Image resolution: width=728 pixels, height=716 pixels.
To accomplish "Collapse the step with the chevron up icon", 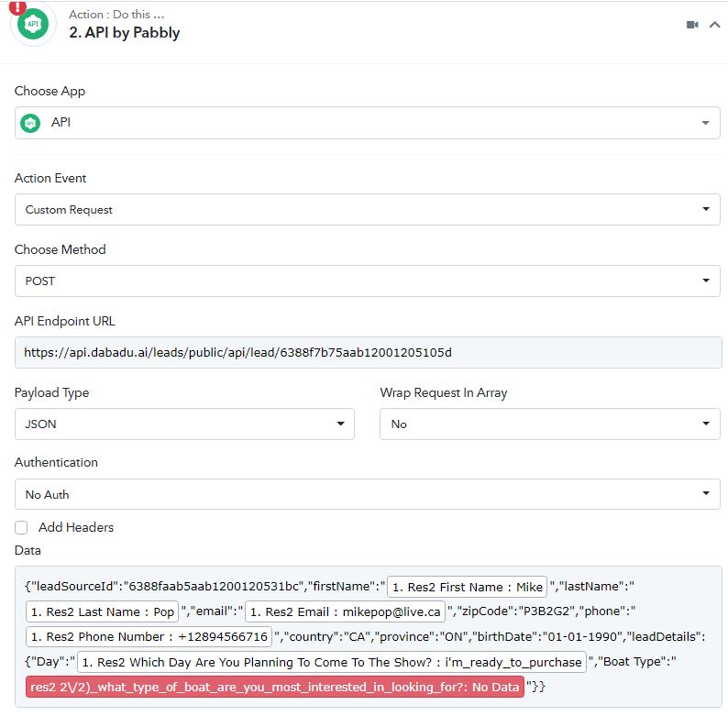I will 714,25.
